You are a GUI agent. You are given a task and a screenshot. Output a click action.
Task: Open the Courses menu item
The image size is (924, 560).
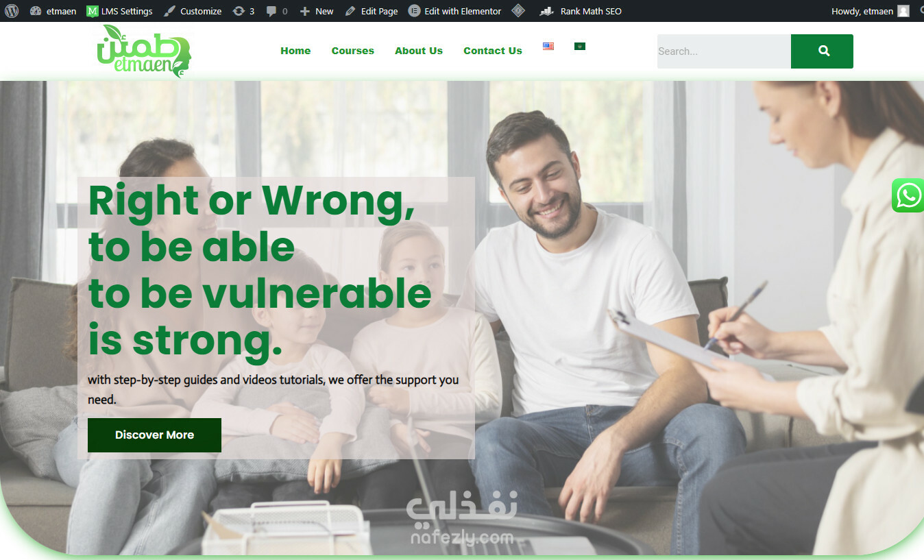[353, 51]
